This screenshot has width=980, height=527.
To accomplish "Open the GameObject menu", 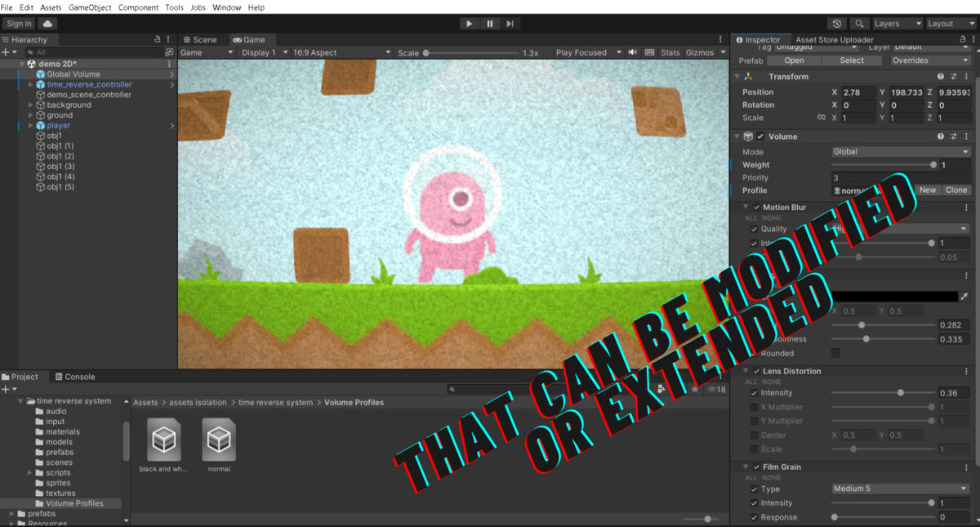I will point(89,7).
